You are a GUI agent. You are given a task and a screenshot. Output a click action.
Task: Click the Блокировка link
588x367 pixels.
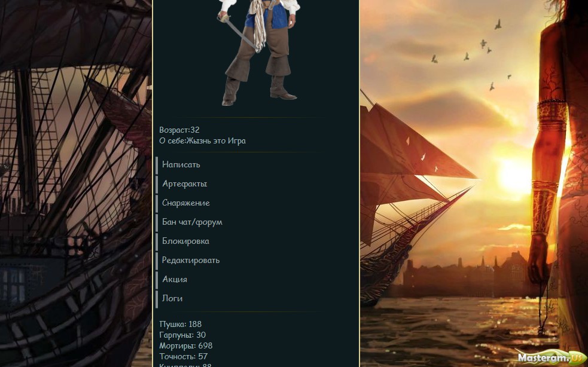point(185,241)
